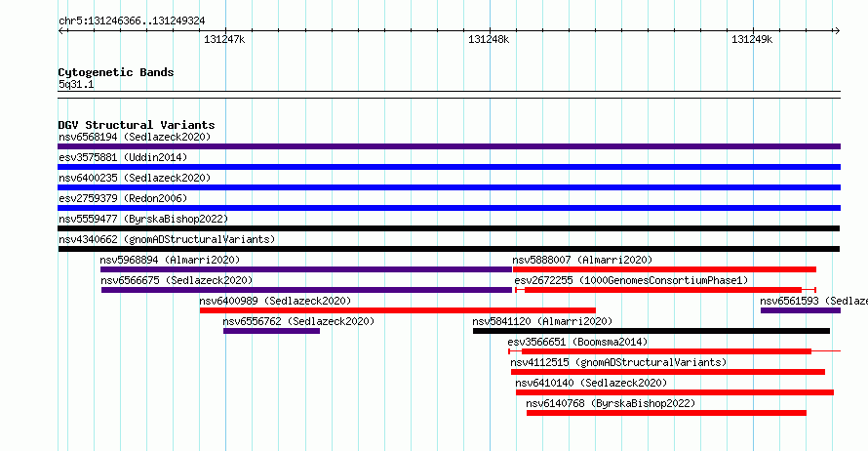Click the ruler's left arrowhead
This screenshot has height=451, width=868.
coord(61,31)
